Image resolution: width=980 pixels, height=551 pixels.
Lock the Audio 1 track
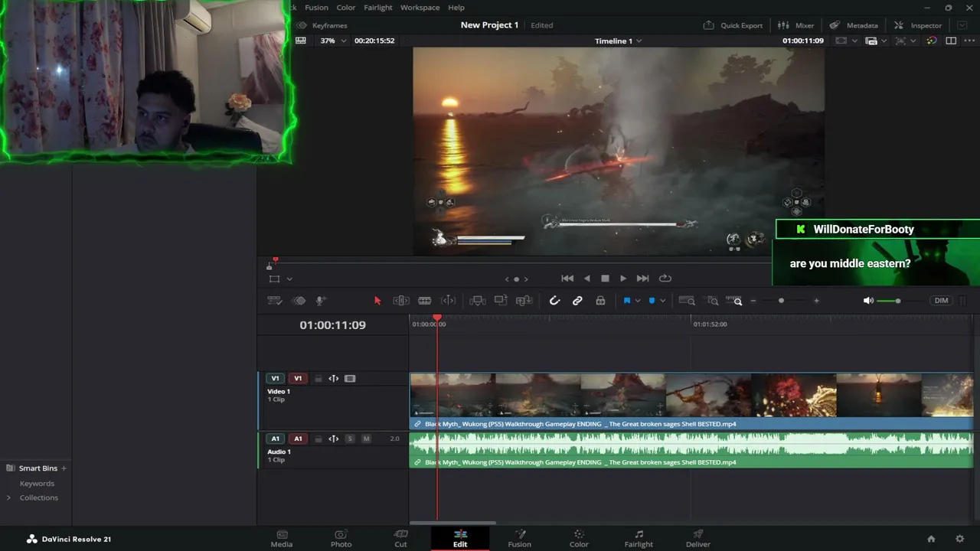pos(318,439)
